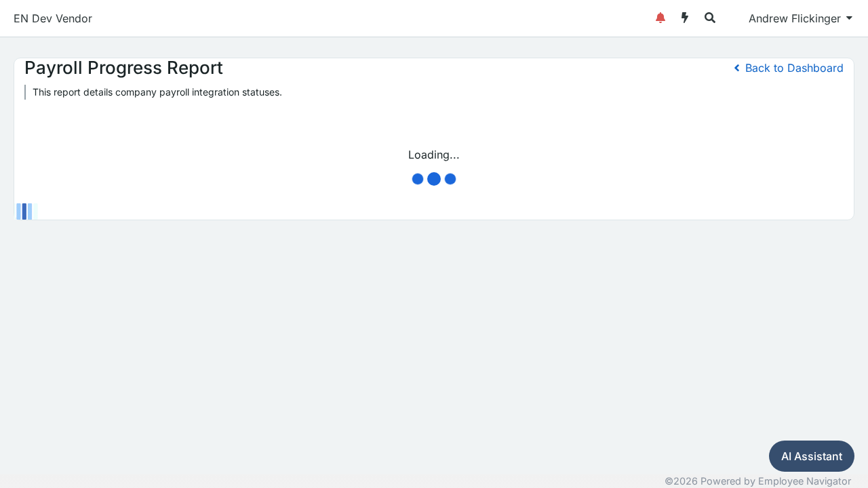Select the Payroll Progress Report heading
The height and width of the screenshot is (488, 868).
(x=123, y=68)
